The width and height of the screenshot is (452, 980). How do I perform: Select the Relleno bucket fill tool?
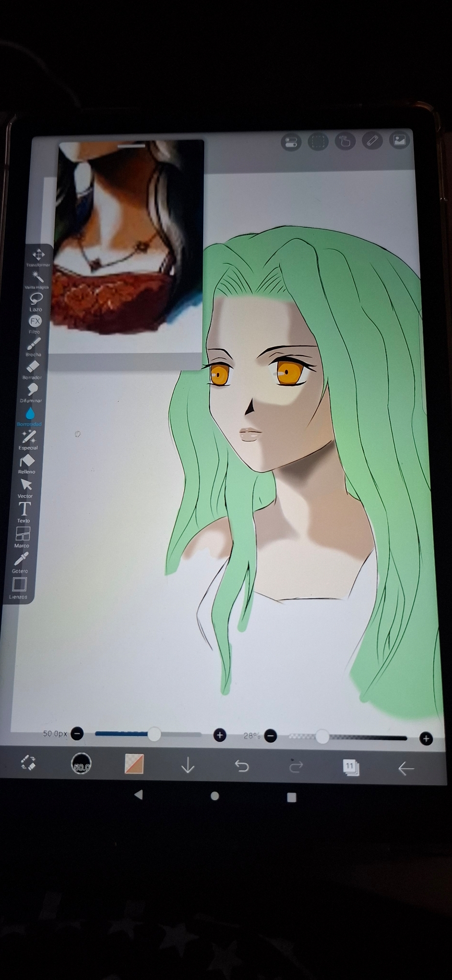tap(27, 461)
